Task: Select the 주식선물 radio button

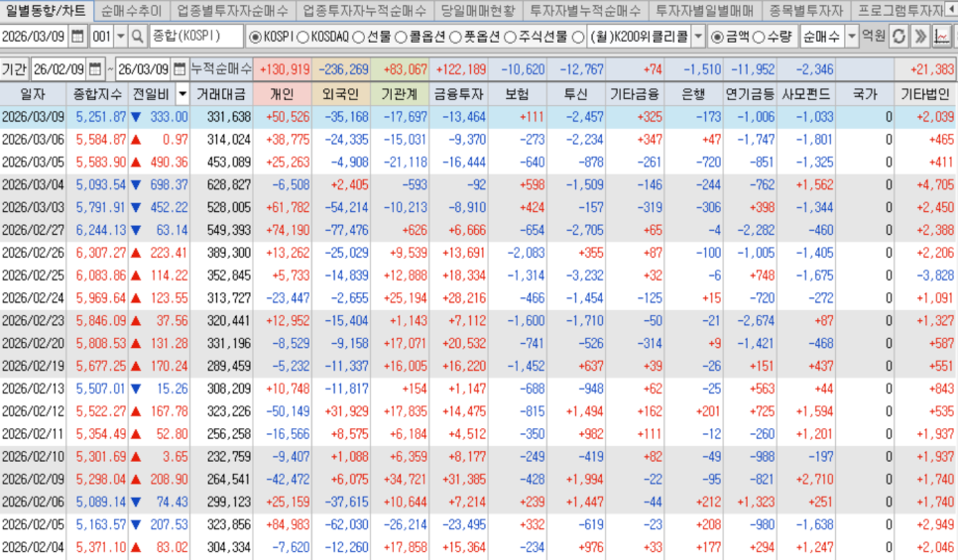Action: (510, 38)
